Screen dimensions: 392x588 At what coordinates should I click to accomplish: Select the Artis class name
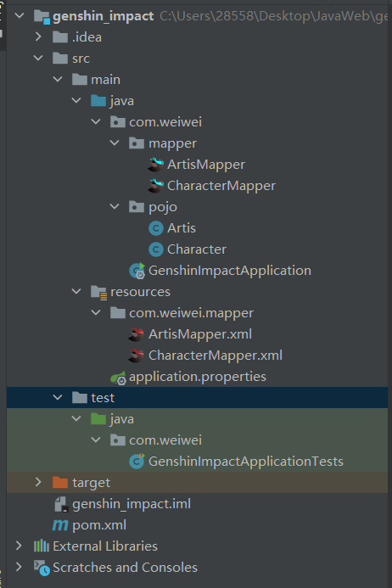point(182,228)
